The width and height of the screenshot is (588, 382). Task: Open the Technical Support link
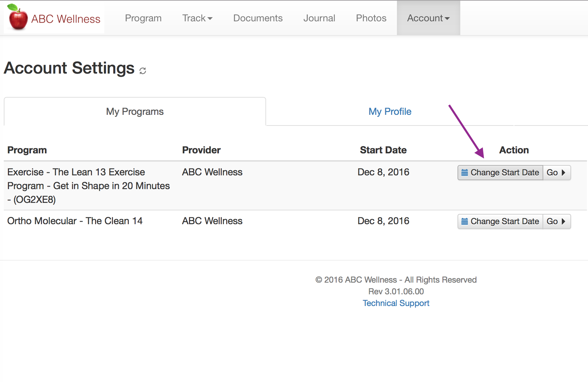coord(396,303)
